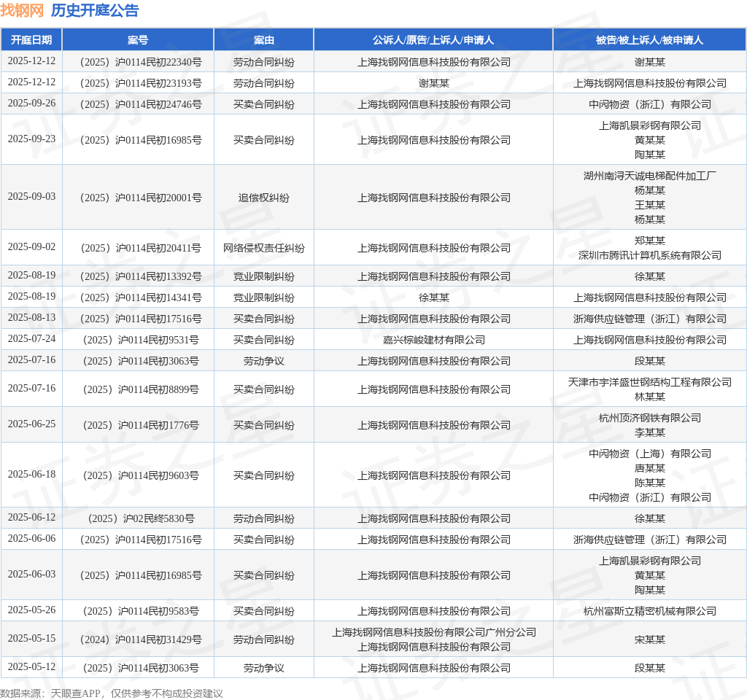Click the date 2025-06-06
The height and width of the screenshot is (700, 747).
click(31, 539)
